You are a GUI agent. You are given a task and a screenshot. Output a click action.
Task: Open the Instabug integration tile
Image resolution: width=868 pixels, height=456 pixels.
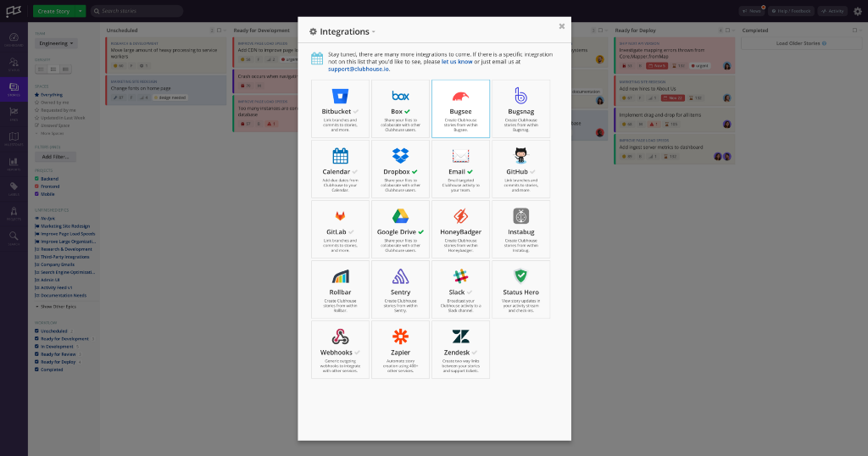click(x=521, y=230)
